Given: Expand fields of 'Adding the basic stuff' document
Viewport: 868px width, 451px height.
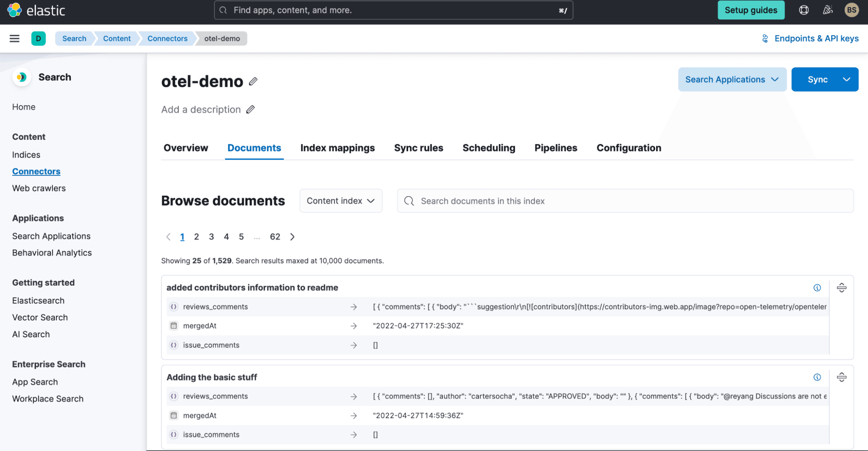Looking at the screenshot, I should tap(842, 377).
